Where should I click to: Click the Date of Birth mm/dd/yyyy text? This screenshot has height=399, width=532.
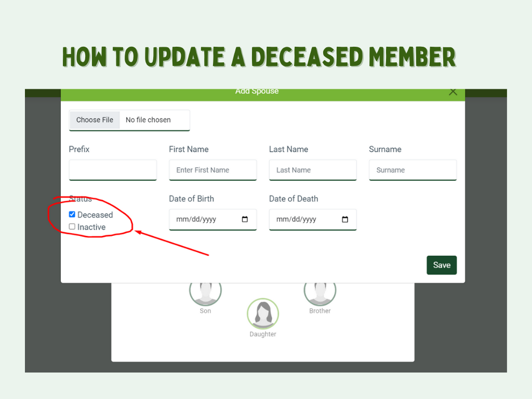pos(196,219)
